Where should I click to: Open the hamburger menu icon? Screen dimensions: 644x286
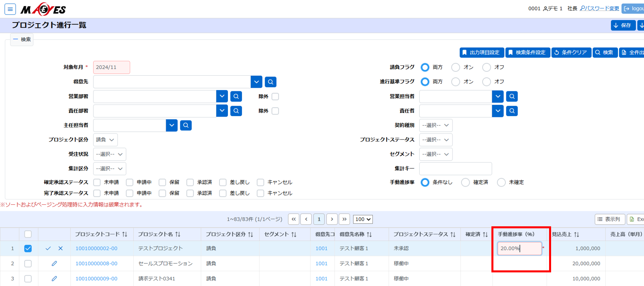[x=10, y=9]
